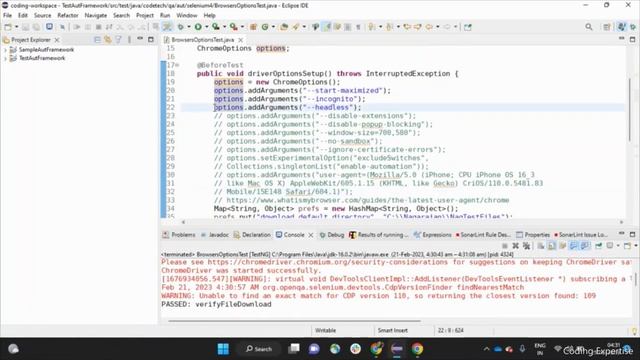Open the External Tools dropdown arrow
The height and width of the screenshot is (360, 640).
pyautogui.click(x=242, y=27)
